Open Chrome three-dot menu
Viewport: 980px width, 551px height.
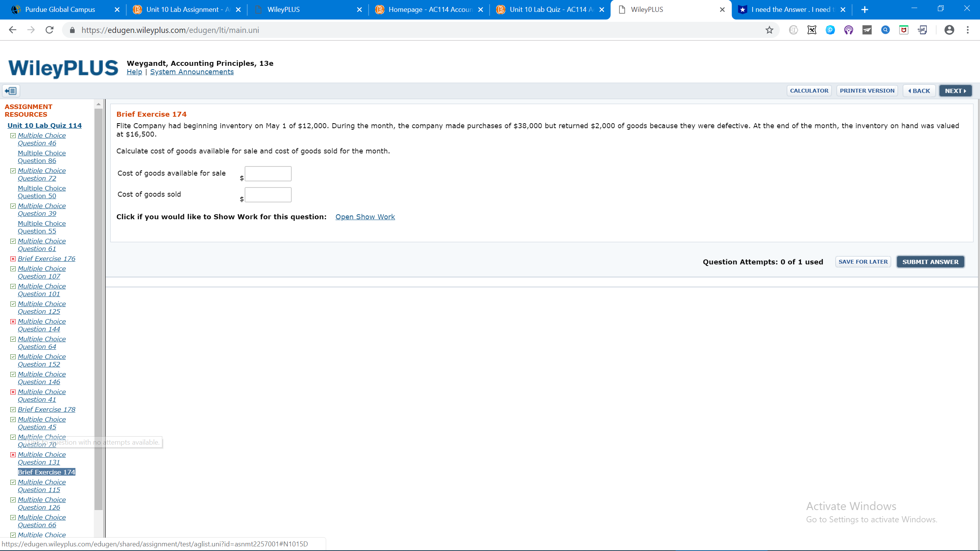click(968, 30)
